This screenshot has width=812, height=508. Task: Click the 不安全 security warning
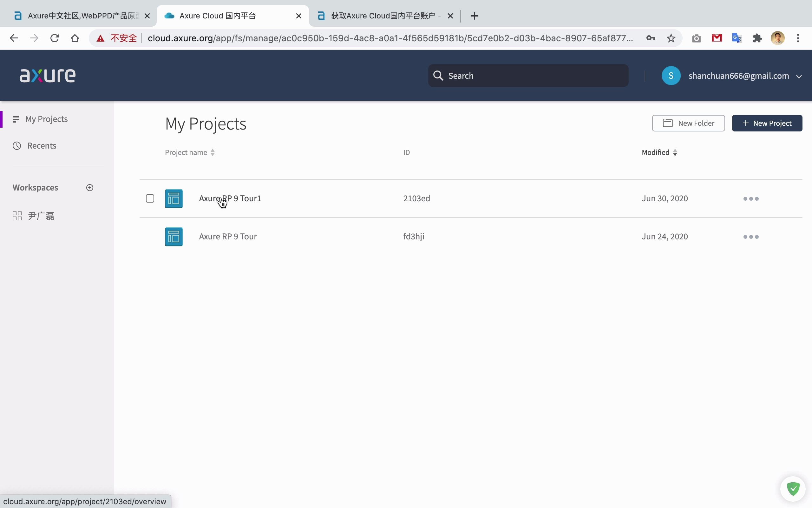tap(117, 38)
